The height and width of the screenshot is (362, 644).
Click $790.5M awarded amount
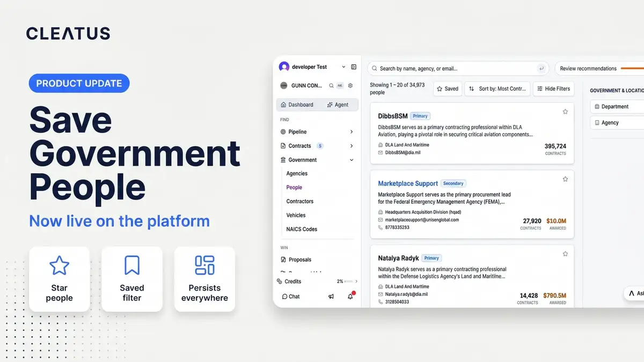point(554,295)
